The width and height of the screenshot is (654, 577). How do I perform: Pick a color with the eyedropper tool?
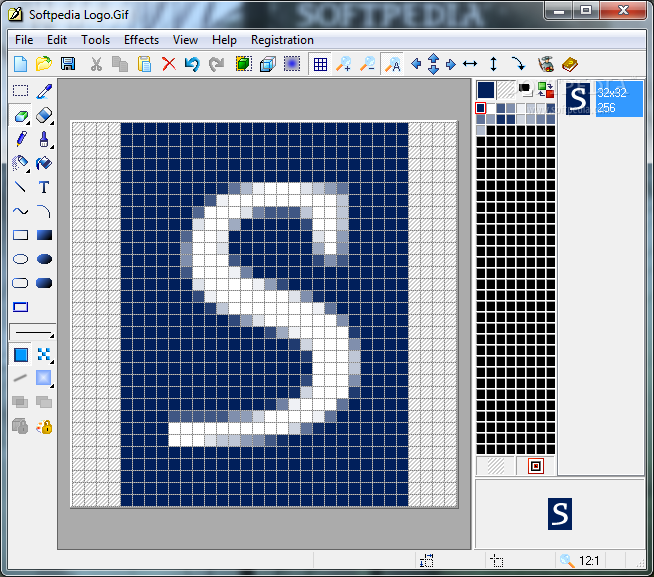pos(44,91)
